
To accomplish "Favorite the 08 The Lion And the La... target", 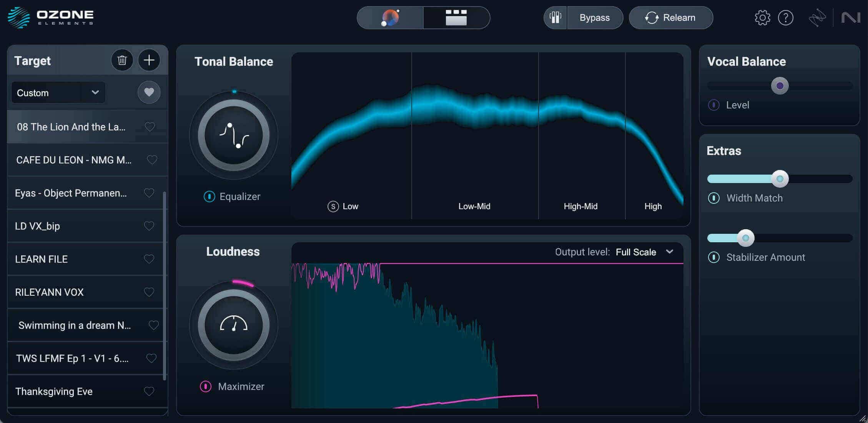I will point(150,127).
